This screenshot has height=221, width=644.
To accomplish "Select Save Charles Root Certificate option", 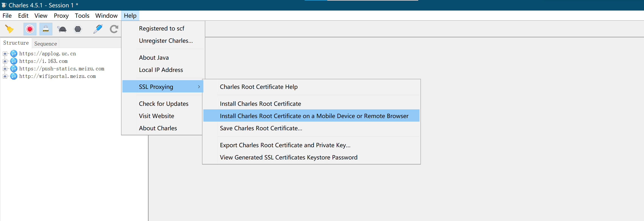I will tap(261, 128).
